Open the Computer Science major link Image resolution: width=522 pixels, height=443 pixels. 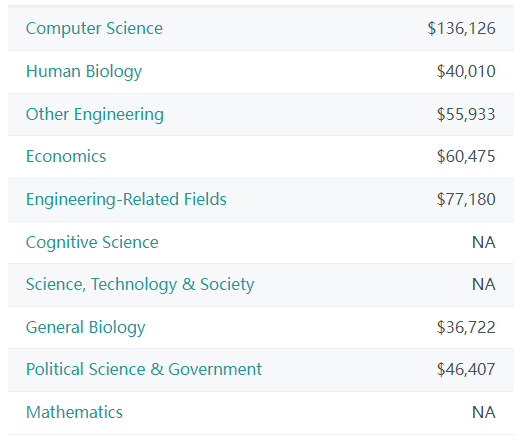point(94,29)
